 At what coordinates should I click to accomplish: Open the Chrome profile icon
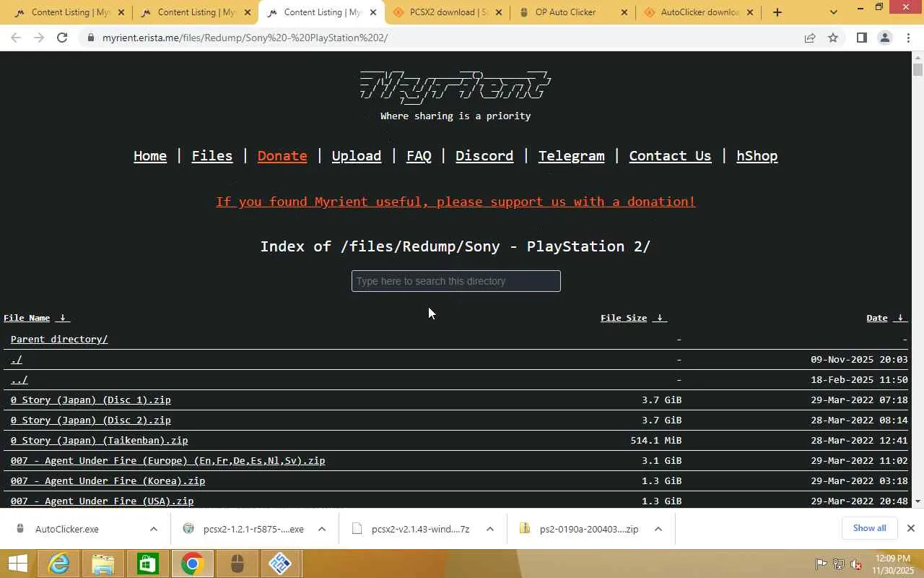pos(884,38)
